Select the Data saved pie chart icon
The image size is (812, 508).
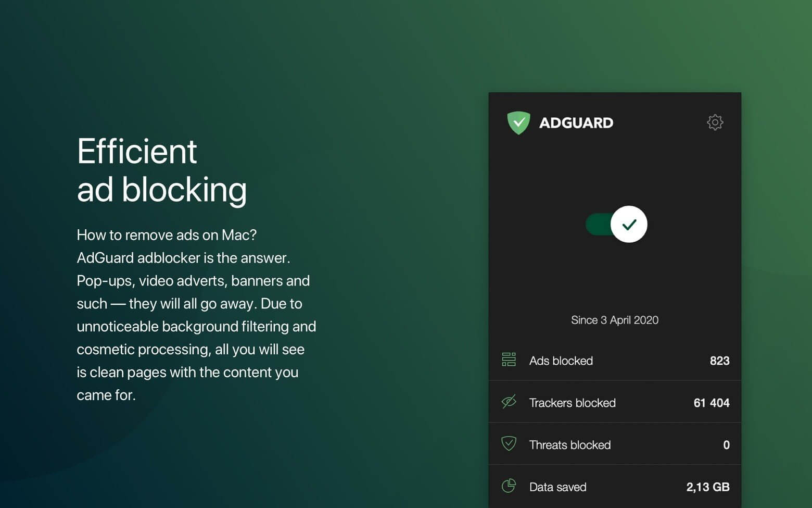pyautogui.click(x=509, y=486)
